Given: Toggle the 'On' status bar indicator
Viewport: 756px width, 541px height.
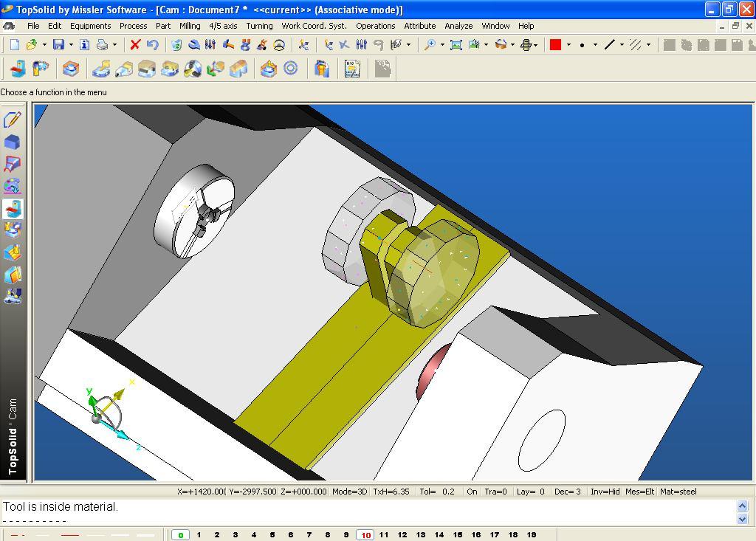Looking at the screenshot, I should [472, 492].
